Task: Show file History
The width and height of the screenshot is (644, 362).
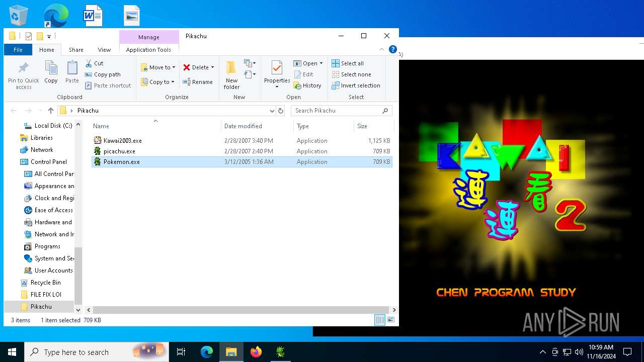Action: point(307,85)
